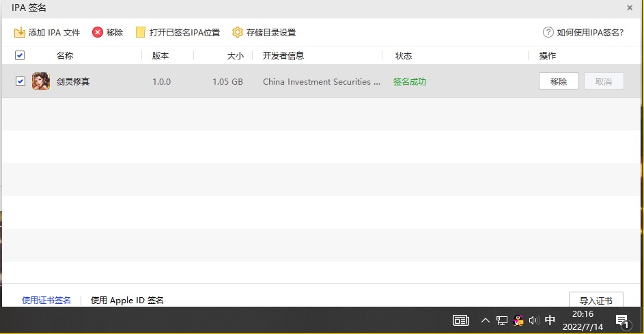
Task: Click the 如何使用IPA签名 help link
Action: tap(590, 32)
